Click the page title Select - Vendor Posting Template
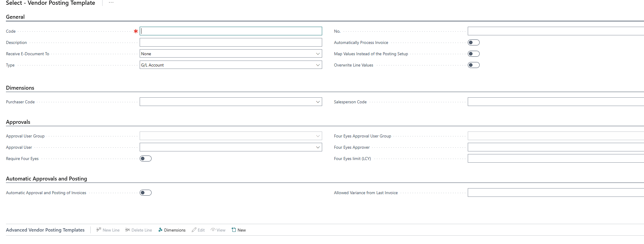The width and height of the screenshot is (644, 244). [51, 3]
